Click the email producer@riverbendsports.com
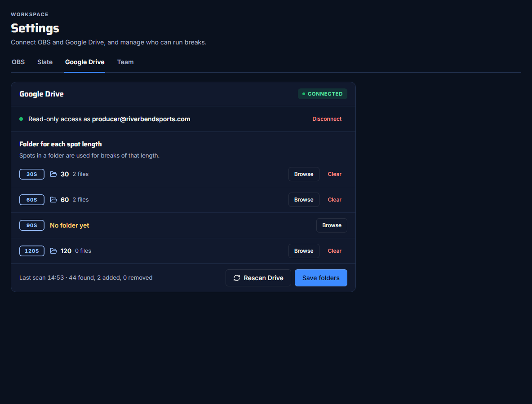532x404 pixels. (x=141, y=119)
